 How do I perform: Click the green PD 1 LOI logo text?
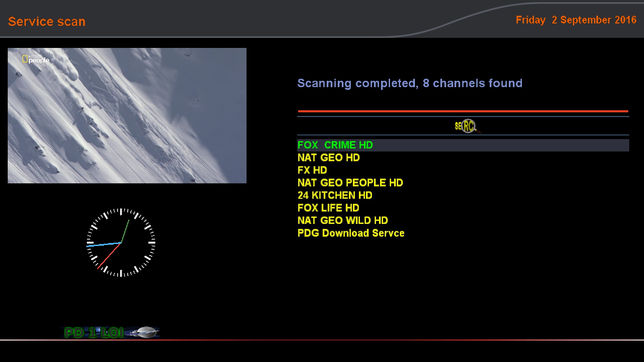tap(94, 333)
